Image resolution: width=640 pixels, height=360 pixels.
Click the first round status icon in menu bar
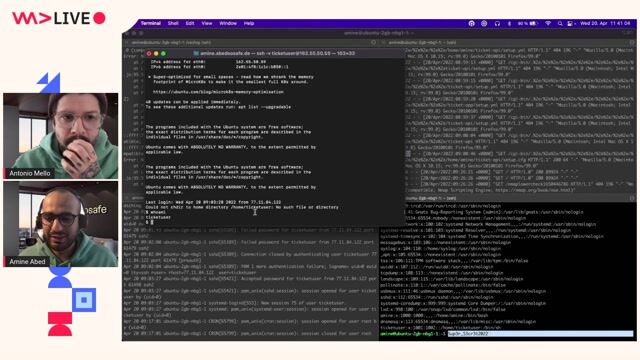[471, 24]
